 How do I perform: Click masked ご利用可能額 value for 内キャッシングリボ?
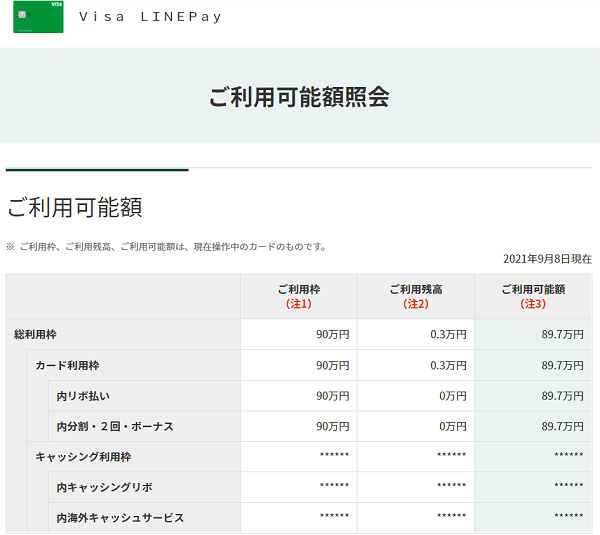[x=569, y=485]
